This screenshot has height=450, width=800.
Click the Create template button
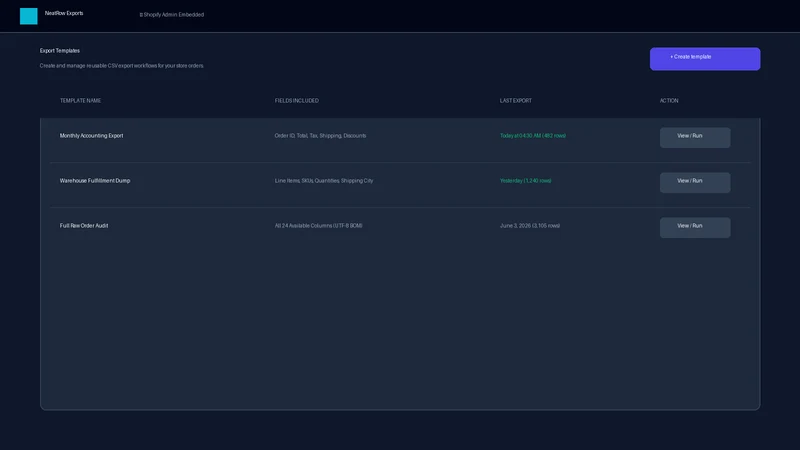click(705, 59)
